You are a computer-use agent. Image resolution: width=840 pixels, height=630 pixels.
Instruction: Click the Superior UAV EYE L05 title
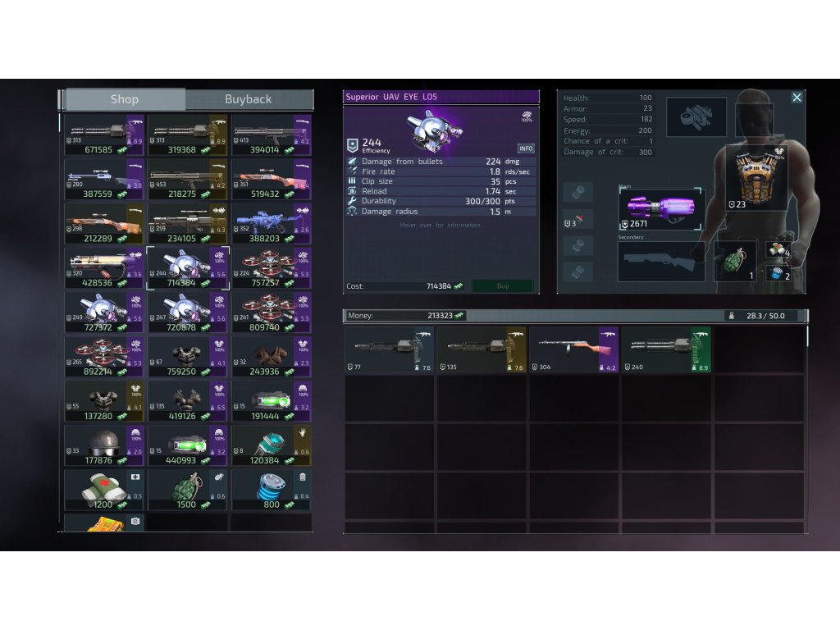coord(391,97)
